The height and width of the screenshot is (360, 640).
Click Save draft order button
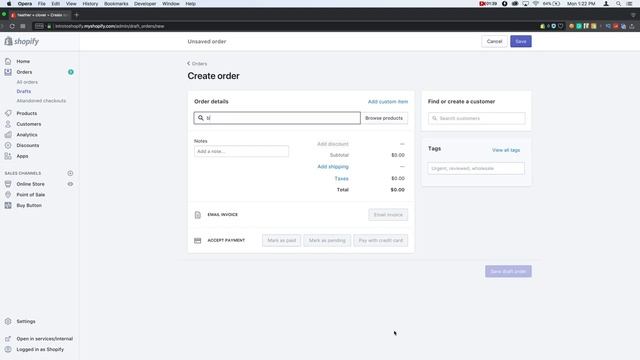click(x=508, y=271)
